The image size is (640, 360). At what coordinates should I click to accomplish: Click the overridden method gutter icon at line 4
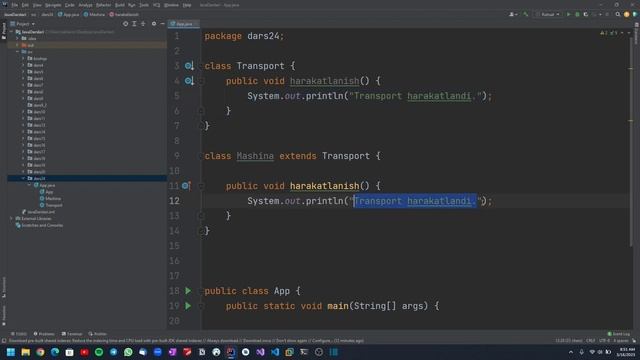point(189,81)
